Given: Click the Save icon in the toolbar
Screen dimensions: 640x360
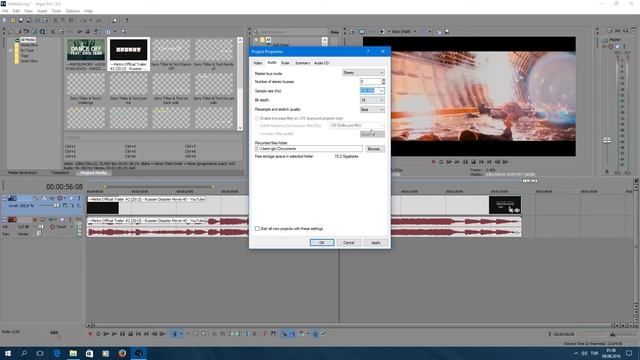Looking at the screenshot, I should 21,20.
